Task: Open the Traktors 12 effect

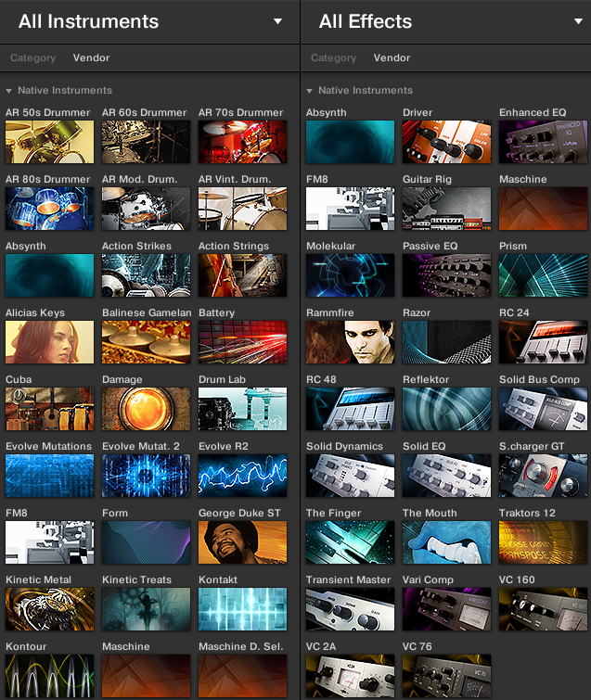Action: 543,542
